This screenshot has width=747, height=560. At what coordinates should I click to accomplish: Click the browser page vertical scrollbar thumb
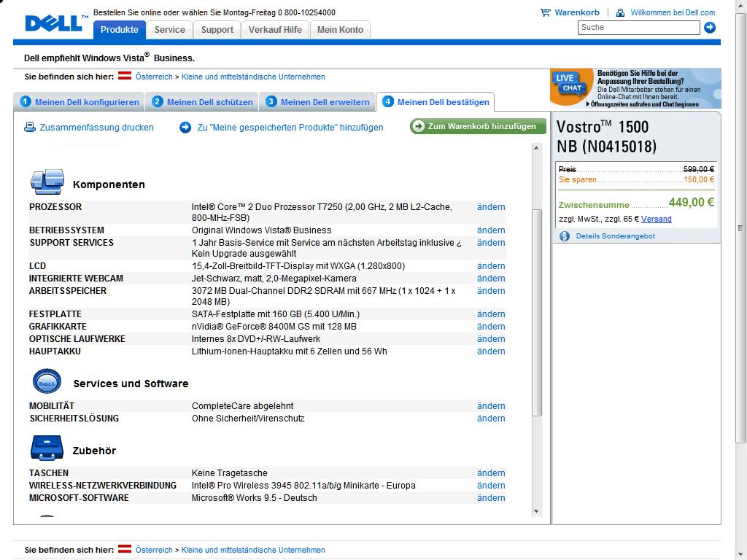pos(741,228)
